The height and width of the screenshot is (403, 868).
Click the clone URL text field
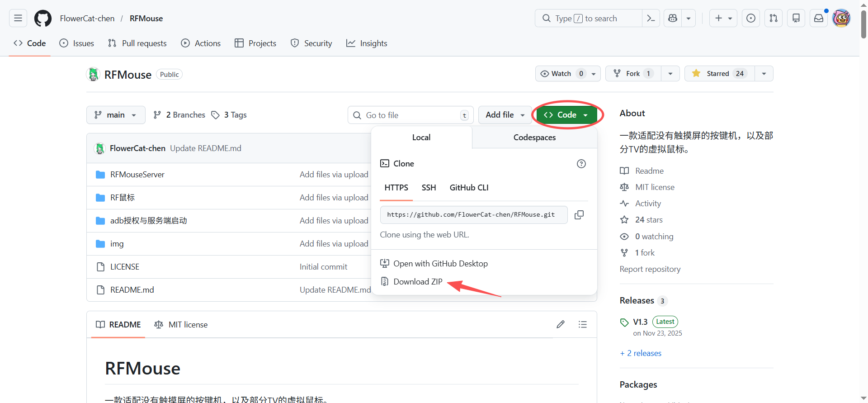474,215
